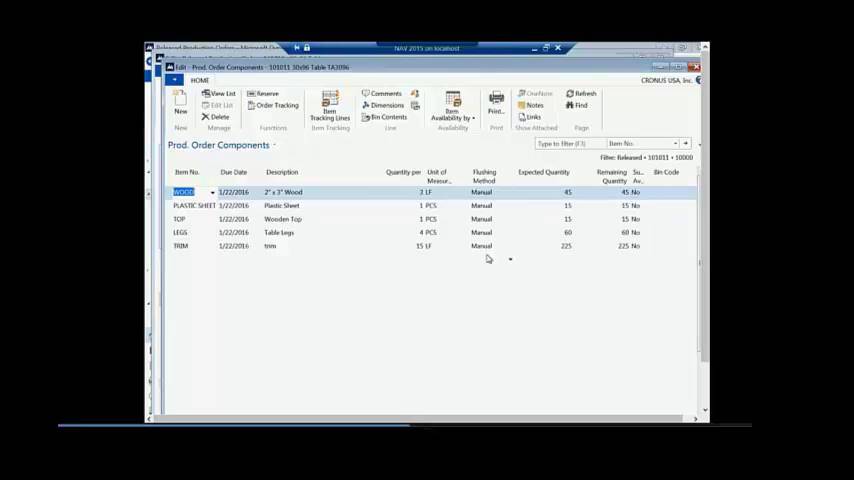Screen dimensions: 854x480
Task: Seek on the video progress bar
Action: [405, 426]
